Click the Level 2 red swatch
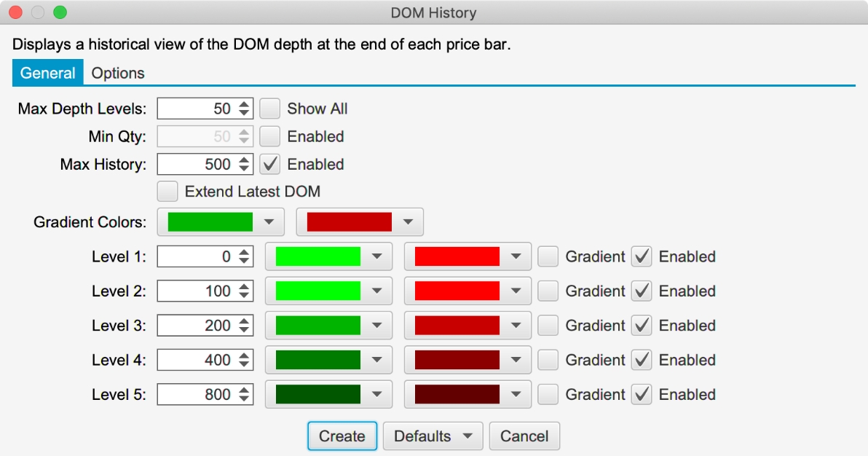 [457, 291]
